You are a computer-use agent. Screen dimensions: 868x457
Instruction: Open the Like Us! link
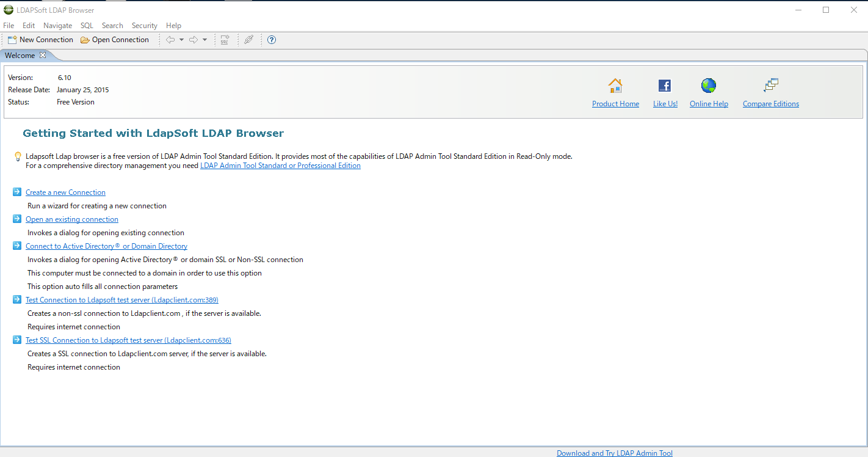point(665,104)
